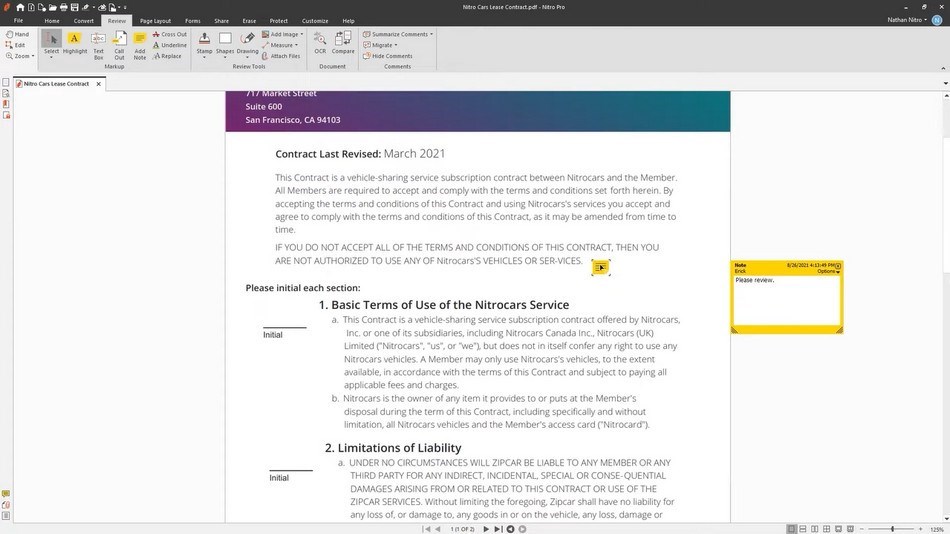Image resolution: width=950 pixels, height=534 pixels.
Task: Toggle Hide Comments
Action: [388, 56]
